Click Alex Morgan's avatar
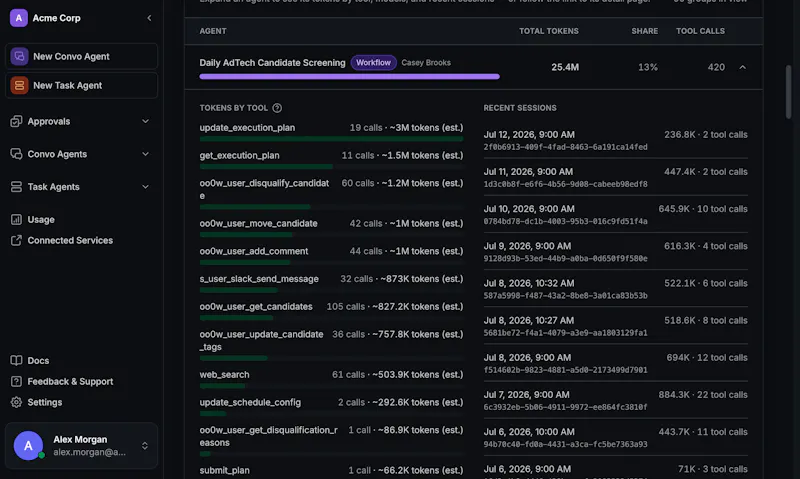Image resolution: width=800 pixels, height=479 pixels. tap(28, 445)
